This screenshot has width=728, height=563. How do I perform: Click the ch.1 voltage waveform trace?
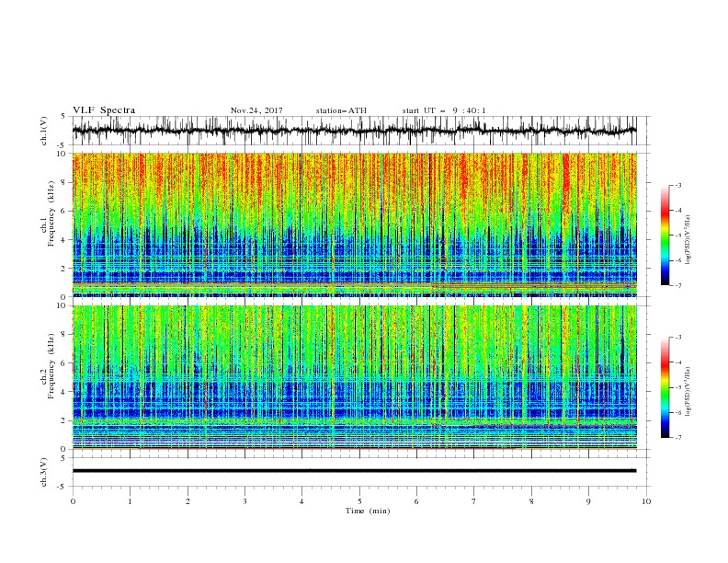pyautogui.click(x=354, y=131)
